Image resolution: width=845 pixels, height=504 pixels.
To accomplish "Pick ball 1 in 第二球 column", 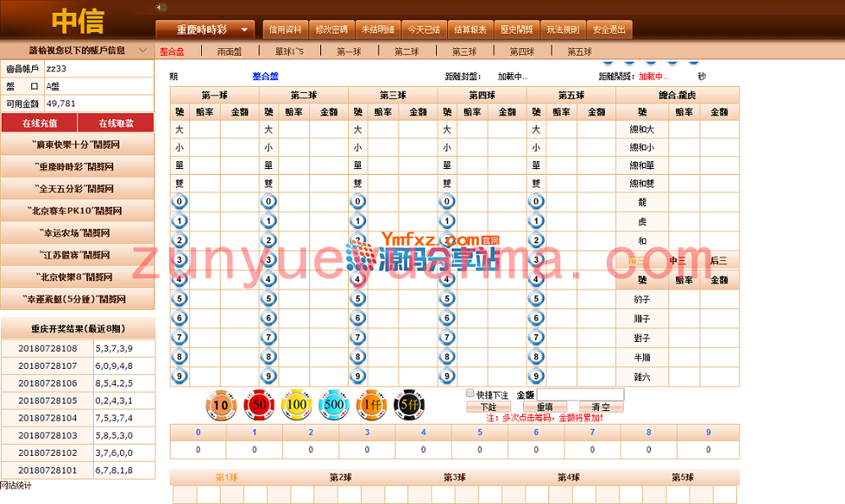I will (269, 221).
